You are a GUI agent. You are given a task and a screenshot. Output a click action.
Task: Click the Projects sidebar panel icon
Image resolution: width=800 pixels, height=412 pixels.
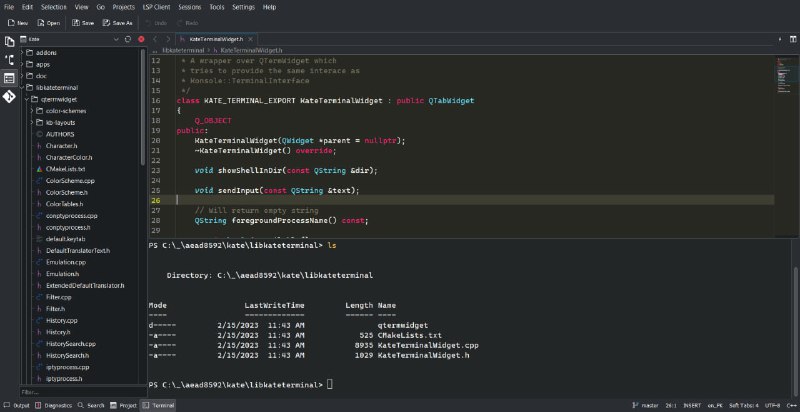point(9,77)
